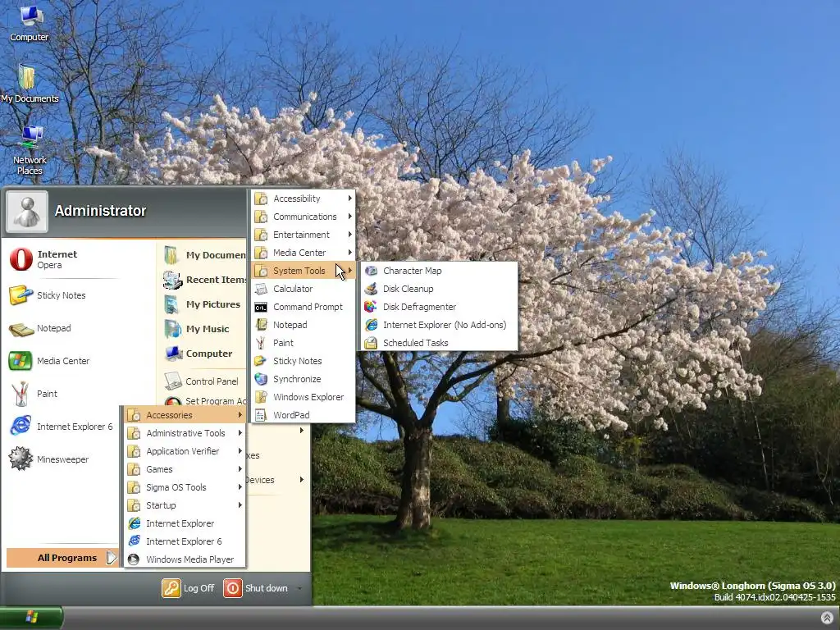Click the Shut down button
This screenshot has width=840, height=630.
[x=256, y=588]
